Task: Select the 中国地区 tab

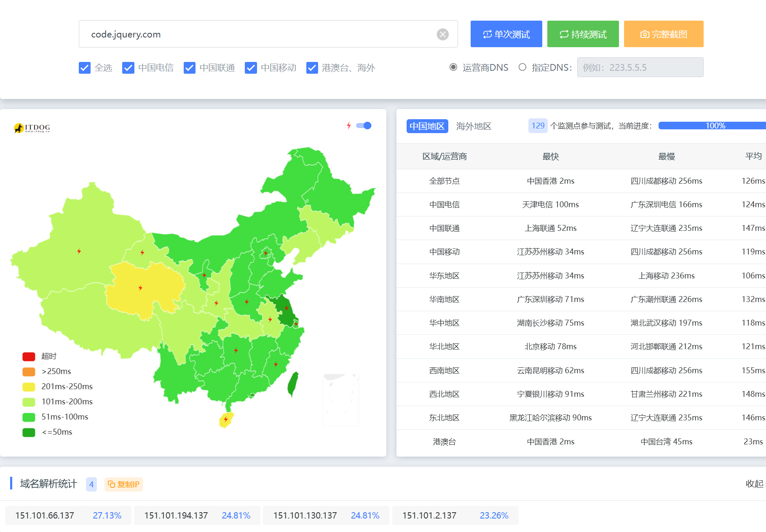Action: tap(427, 126)
